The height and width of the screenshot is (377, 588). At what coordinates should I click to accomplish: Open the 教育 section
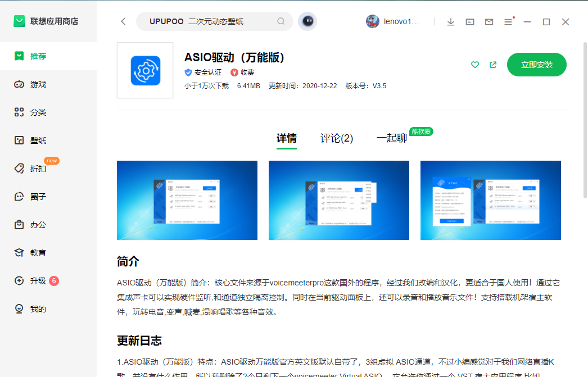click(x=48, y=253)
